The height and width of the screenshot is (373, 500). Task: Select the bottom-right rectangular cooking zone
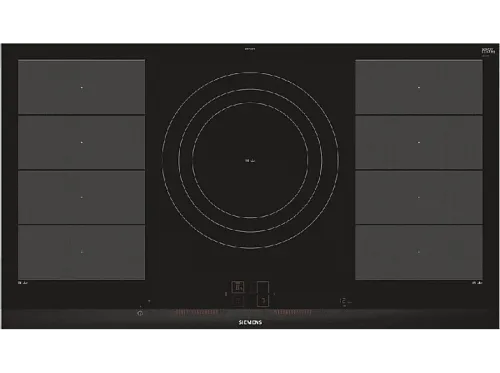tap(419, 252)
